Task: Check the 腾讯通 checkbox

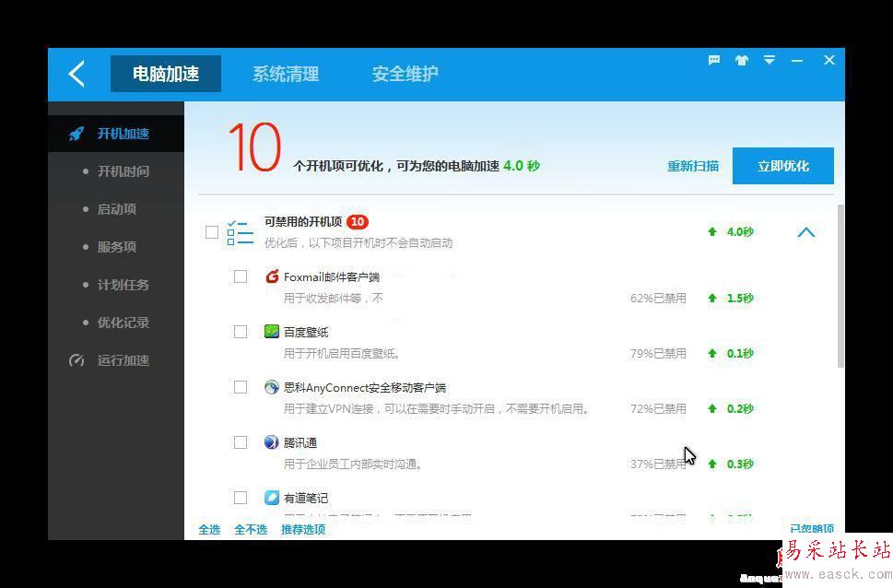Action: [x=241, y=442]
